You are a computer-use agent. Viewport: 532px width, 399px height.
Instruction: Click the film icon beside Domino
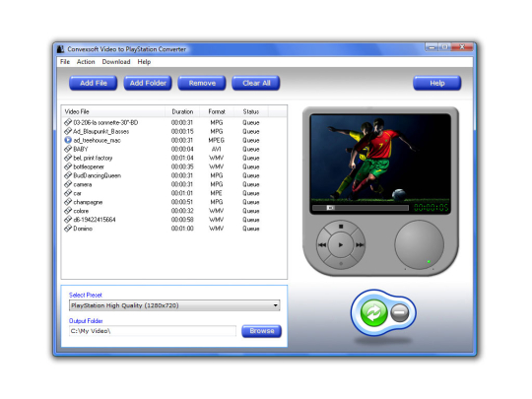click(x=68, y=228)
